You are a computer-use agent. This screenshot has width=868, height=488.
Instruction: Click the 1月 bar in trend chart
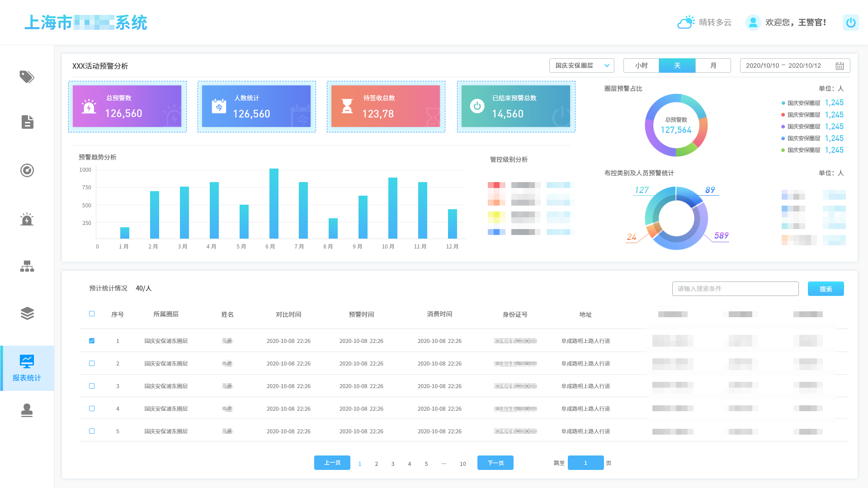pos(125,233)
